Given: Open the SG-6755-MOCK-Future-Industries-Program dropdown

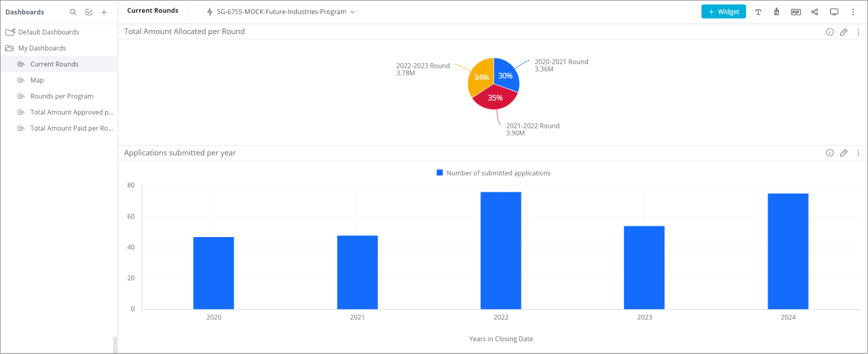Looking at the screenshot, I should [281, 12].
